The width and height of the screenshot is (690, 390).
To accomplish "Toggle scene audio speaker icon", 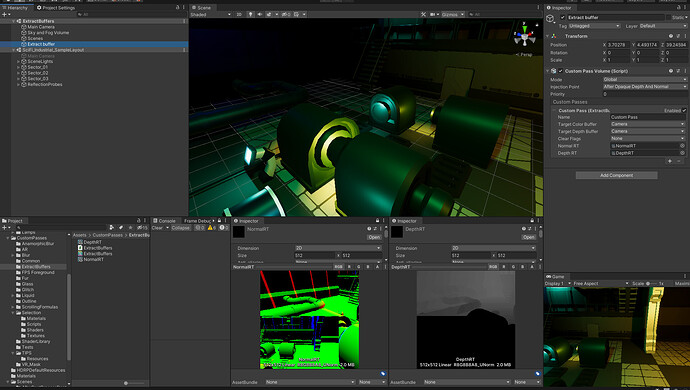I will pyautogui.click(x=260, y=15).
